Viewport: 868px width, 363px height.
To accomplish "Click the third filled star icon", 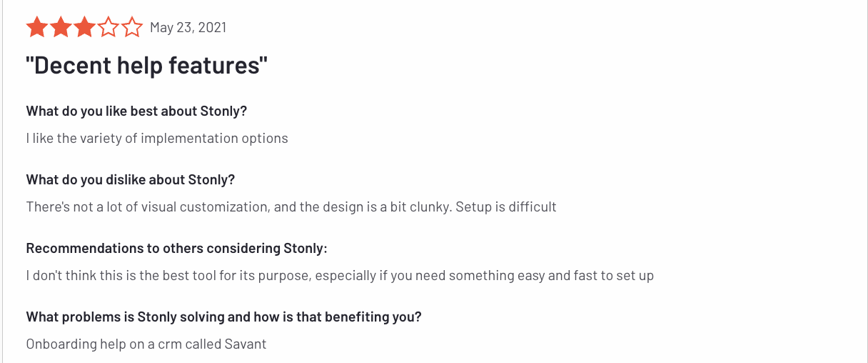I will point(84,28).
